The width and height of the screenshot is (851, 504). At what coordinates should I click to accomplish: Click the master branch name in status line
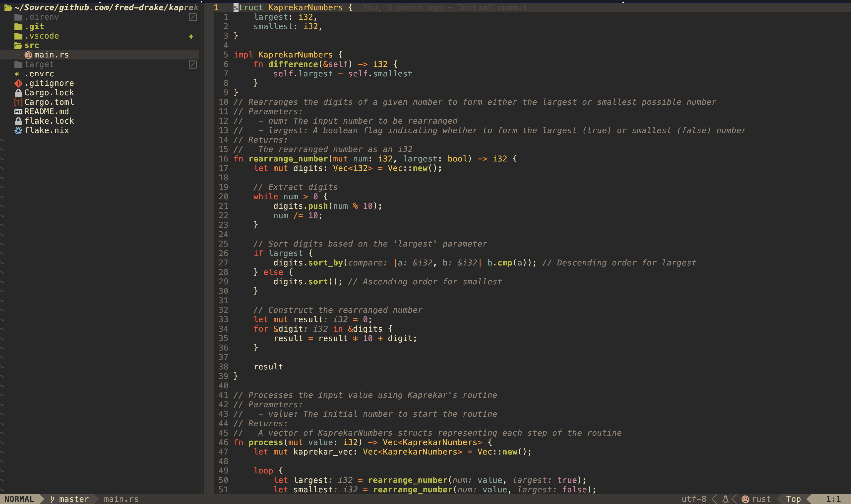point(74,499)
